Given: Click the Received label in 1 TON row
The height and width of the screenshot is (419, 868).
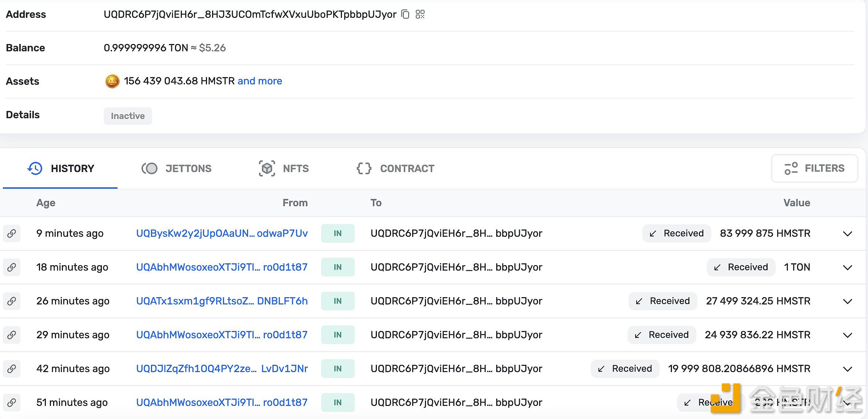Looking at the screenshot, I should point(741,267).
